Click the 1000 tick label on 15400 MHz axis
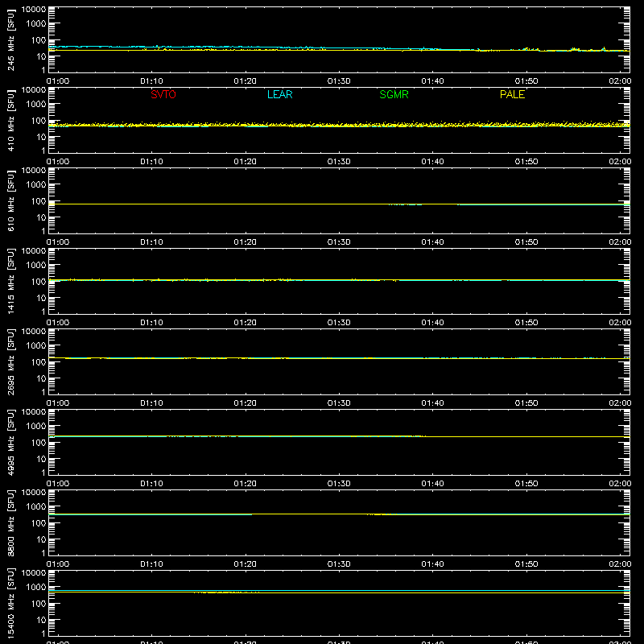 [x=36, y=588]
